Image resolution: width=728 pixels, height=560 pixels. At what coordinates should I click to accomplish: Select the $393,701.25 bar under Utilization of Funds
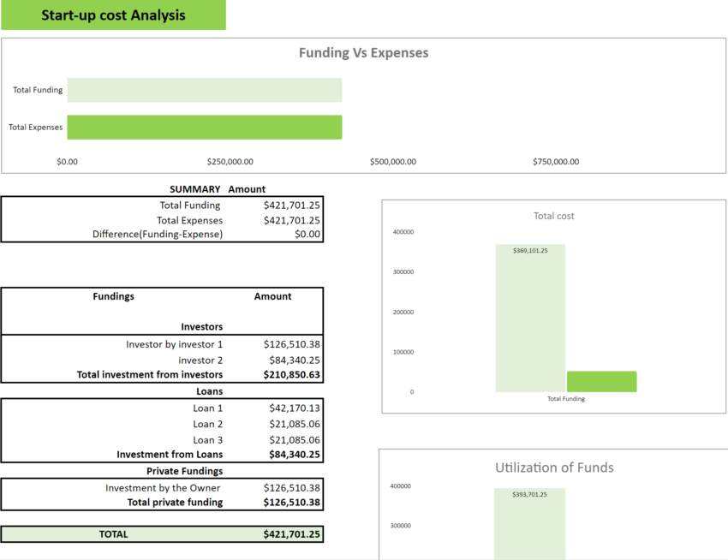[530, 522]
